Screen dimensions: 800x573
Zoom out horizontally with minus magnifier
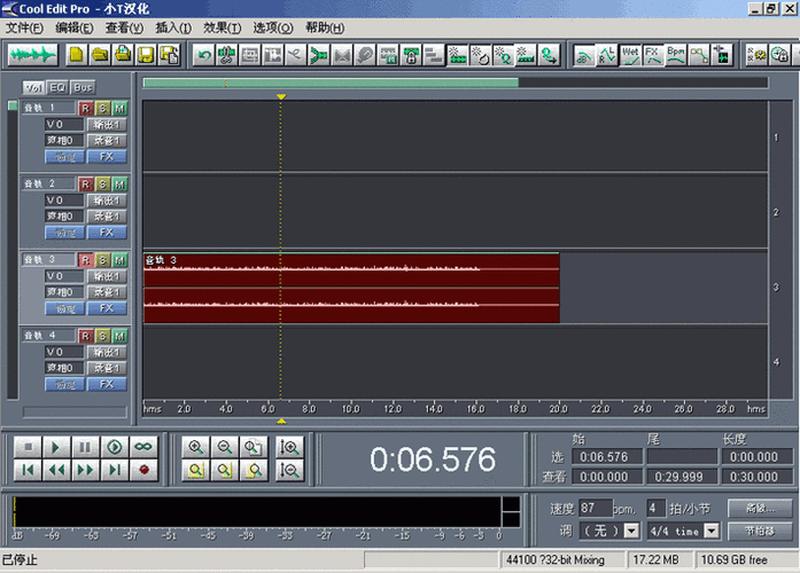tap(224, 447)
